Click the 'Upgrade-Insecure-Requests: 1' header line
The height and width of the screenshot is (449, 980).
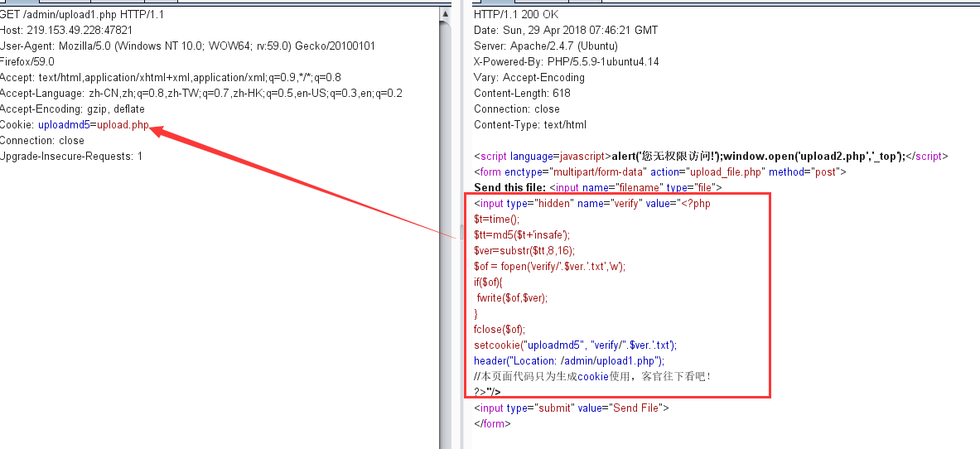pyautogui.click(x=70, y=156)
